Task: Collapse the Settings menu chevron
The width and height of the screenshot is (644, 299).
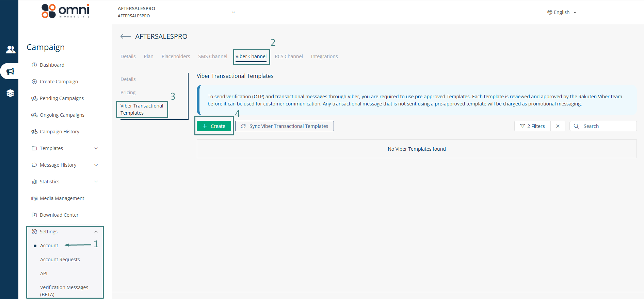Action: click(x=96, y=232)
